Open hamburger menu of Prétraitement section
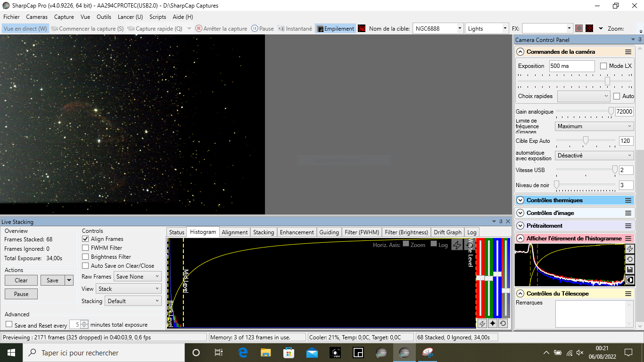 (628, 226)
